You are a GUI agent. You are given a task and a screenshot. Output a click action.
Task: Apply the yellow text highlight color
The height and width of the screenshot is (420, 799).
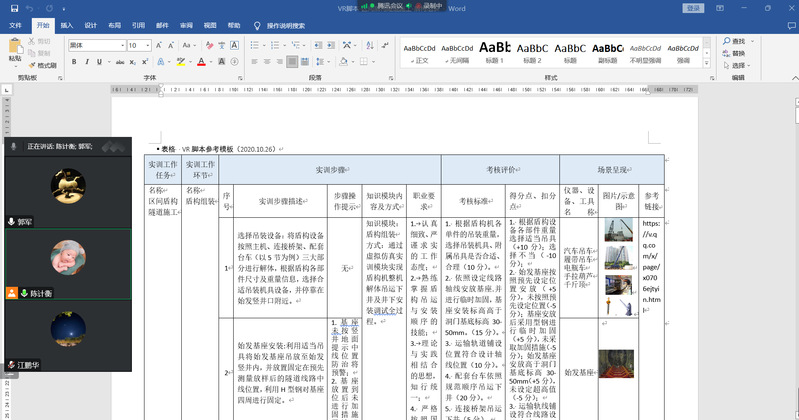(x=180, y=62)
